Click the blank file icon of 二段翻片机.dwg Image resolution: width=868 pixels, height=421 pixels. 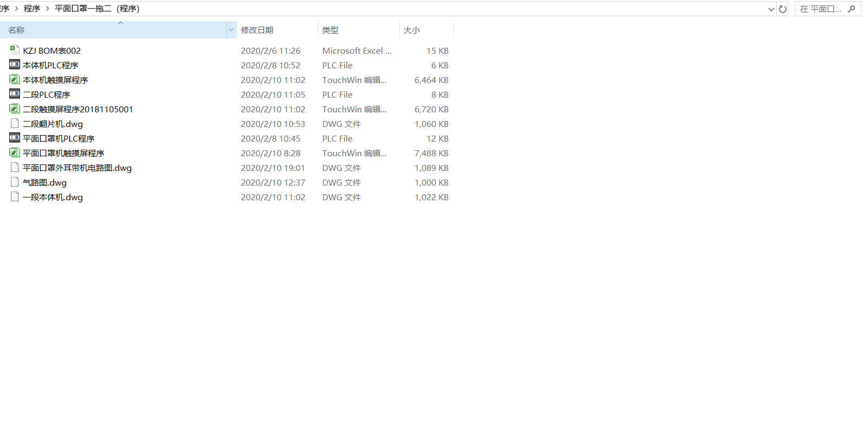coord(15,123)
